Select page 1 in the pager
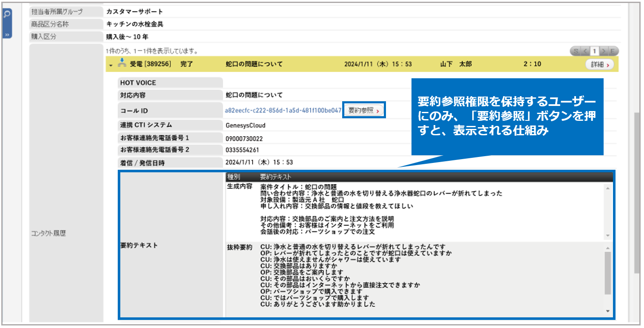644x328 pixels. coord(595,51)
